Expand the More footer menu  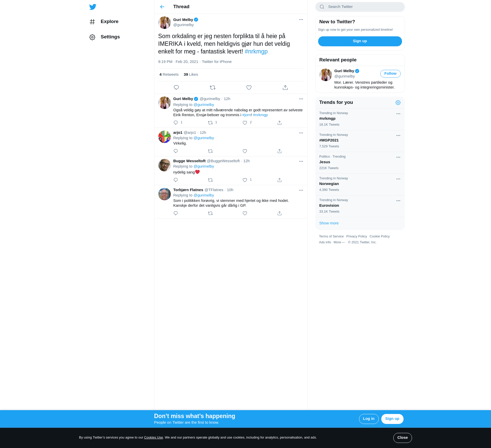point(339,242)
